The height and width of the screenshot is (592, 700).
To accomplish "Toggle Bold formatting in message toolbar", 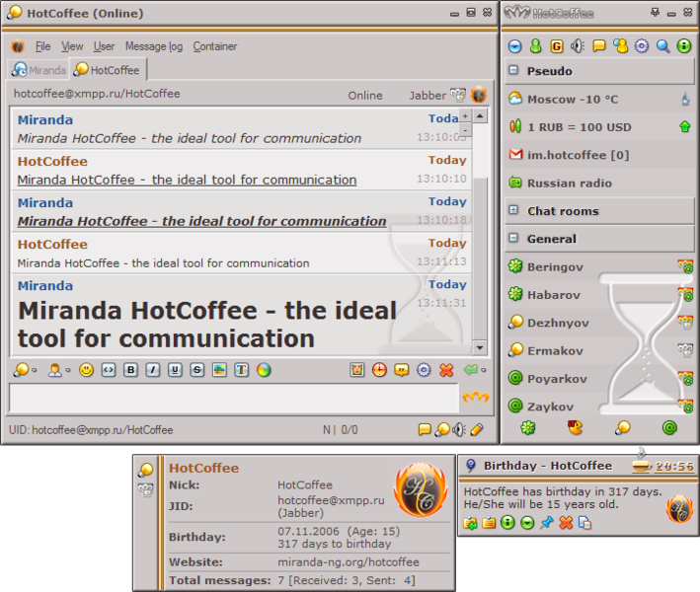I will [130, 370].
